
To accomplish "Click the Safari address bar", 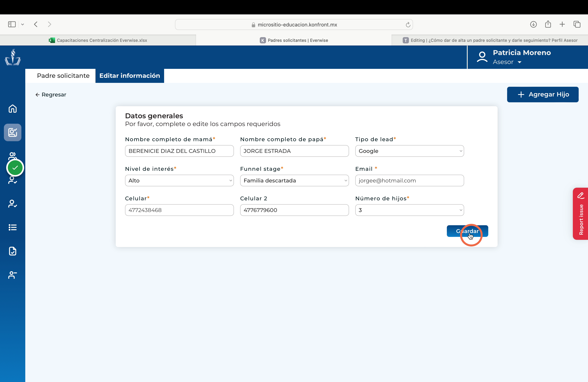I will (x=294, y=25).
